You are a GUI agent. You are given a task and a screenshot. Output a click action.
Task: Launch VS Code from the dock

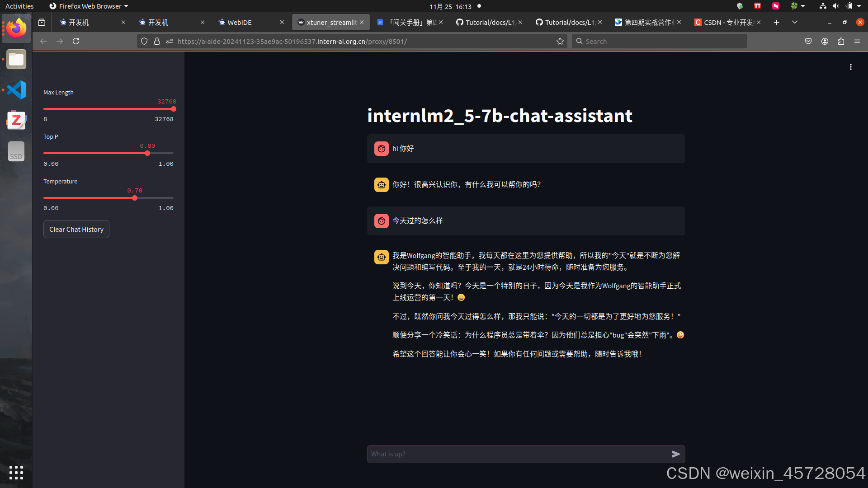pos(16,89)
